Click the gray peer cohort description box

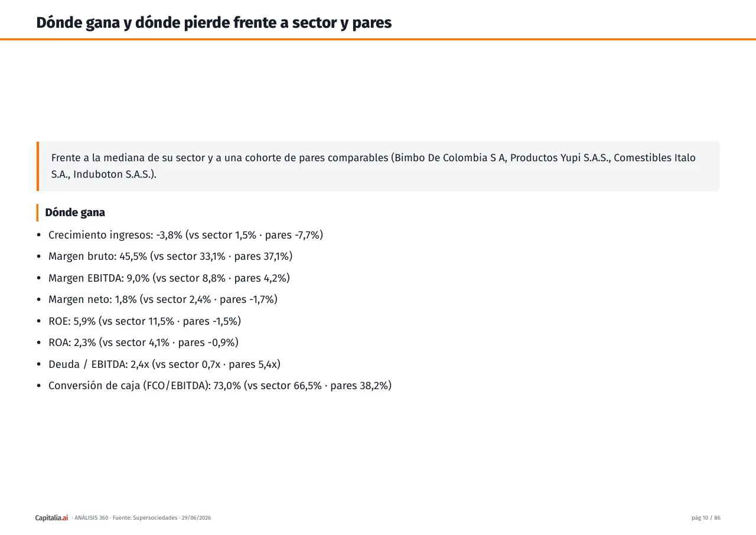(x=378, y=166)
